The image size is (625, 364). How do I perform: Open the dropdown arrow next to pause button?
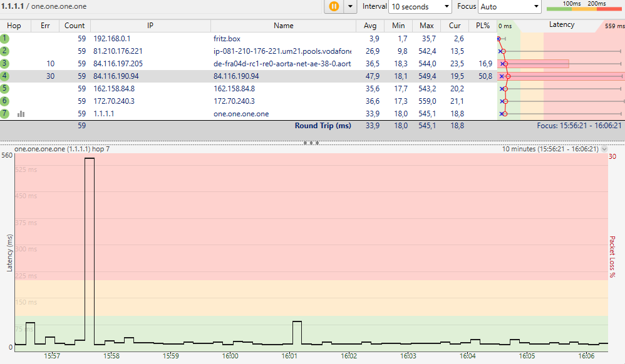[x=350, y=6]
